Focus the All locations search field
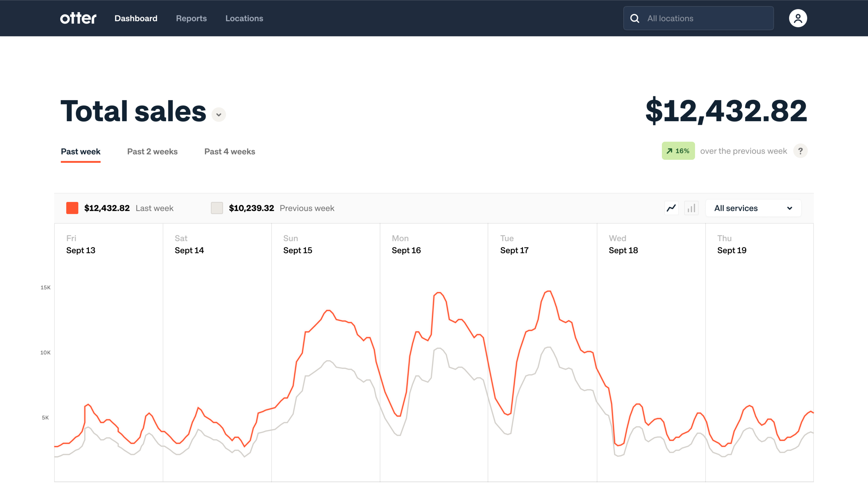 click(698, 18)
